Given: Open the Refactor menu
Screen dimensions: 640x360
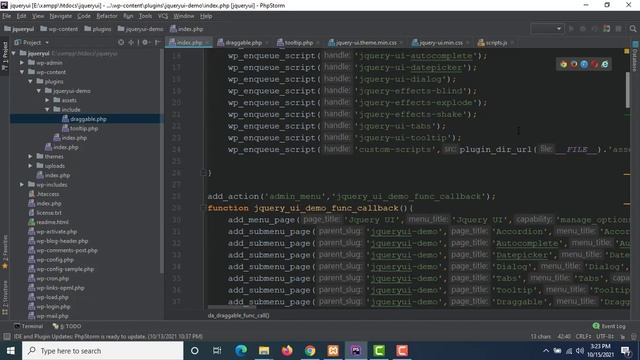Looking at the screenshot, I should tap(107, 16).
